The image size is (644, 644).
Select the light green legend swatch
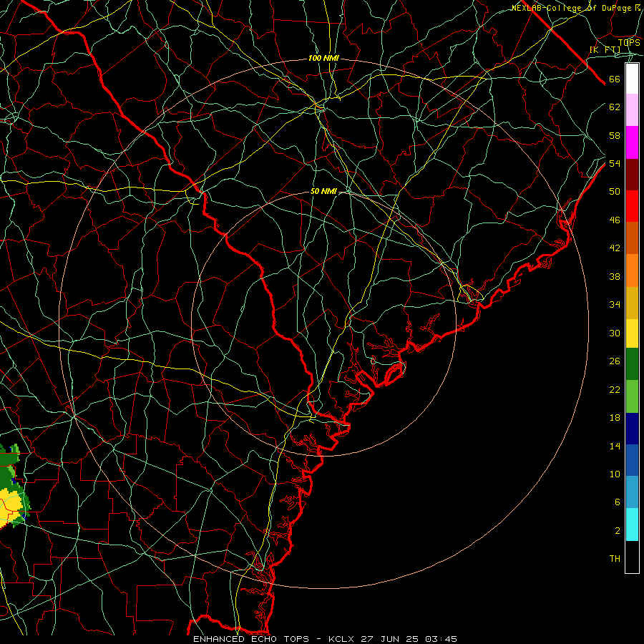click(632, 396)
